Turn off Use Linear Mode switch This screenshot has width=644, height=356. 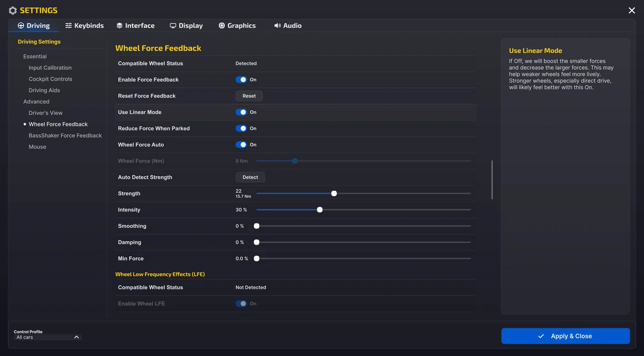(x=241, y=113)
